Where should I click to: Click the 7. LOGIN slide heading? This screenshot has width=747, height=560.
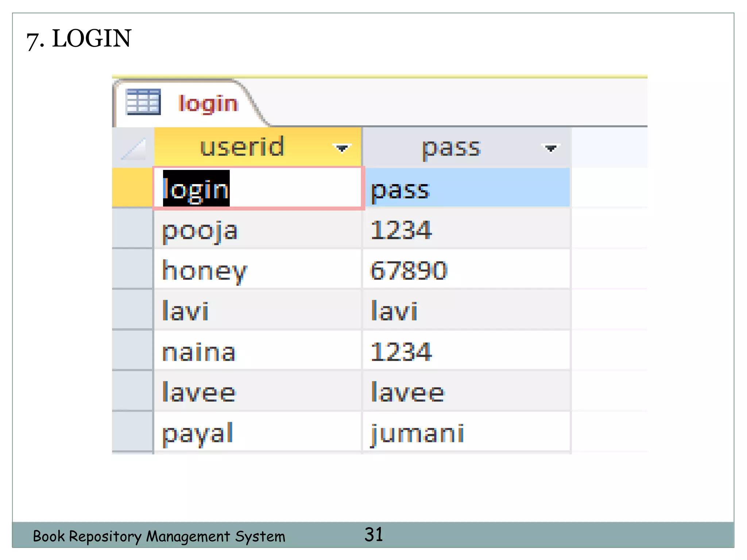[x=79, y=39]
